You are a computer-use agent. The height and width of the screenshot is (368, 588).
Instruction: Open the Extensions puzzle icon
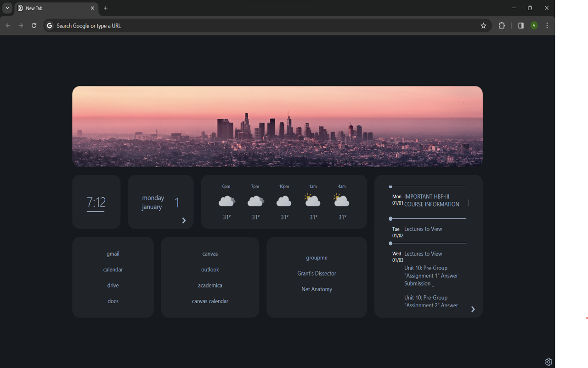click(502, 26)
